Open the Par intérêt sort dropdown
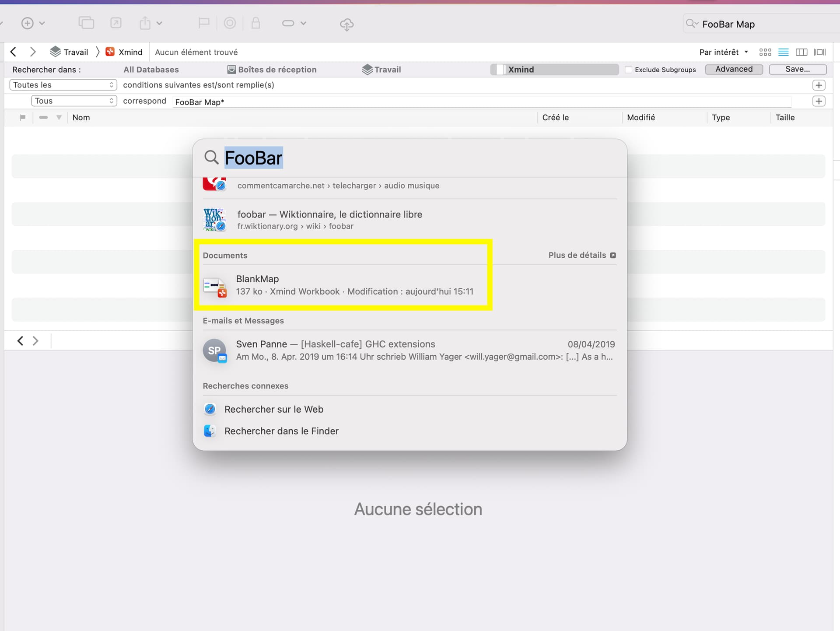840x631 pixels. tap(723, 52)
